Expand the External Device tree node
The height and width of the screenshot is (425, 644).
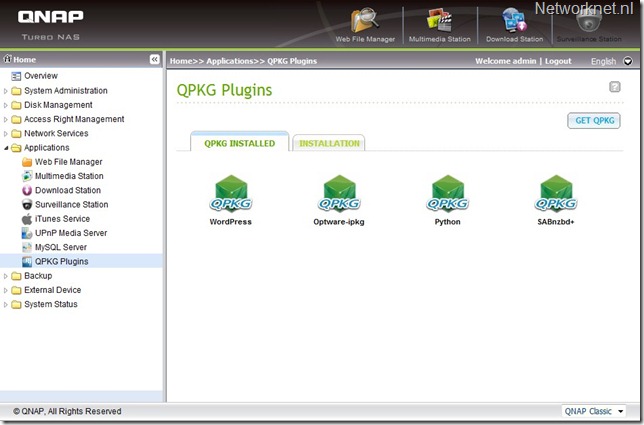tap(5, 290)
